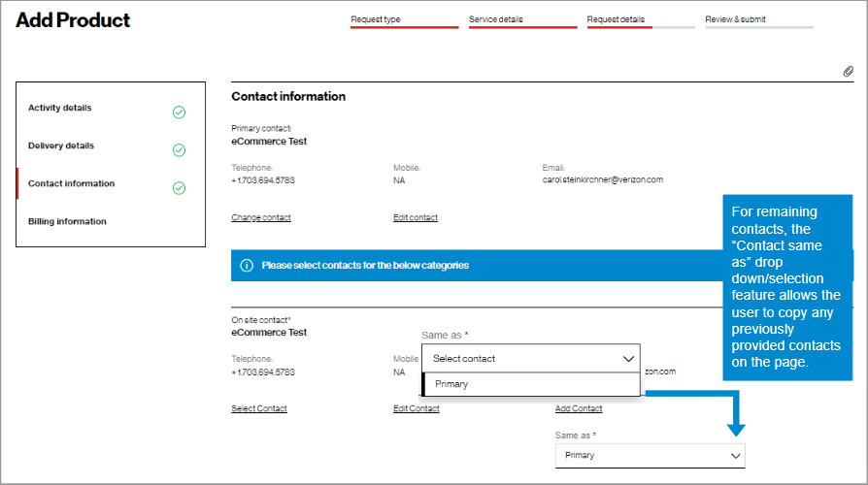Expand the Select contact dropdown

coord(531,358)
